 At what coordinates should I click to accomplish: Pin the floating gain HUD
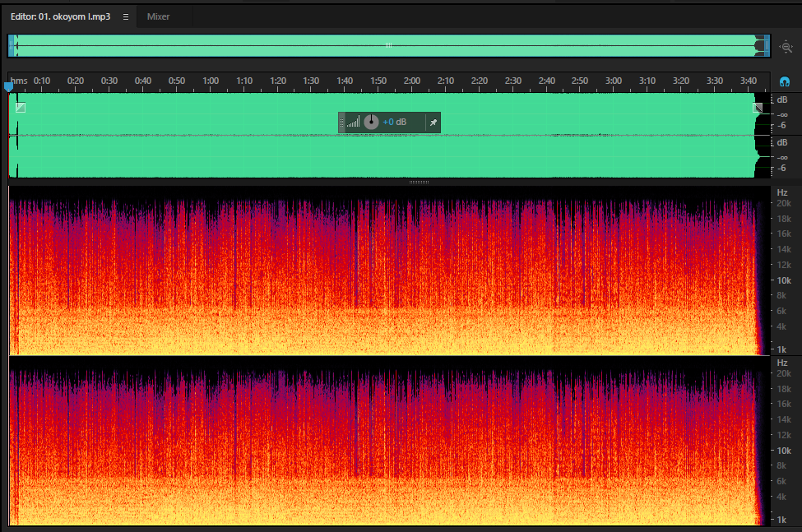pos(433,123)
